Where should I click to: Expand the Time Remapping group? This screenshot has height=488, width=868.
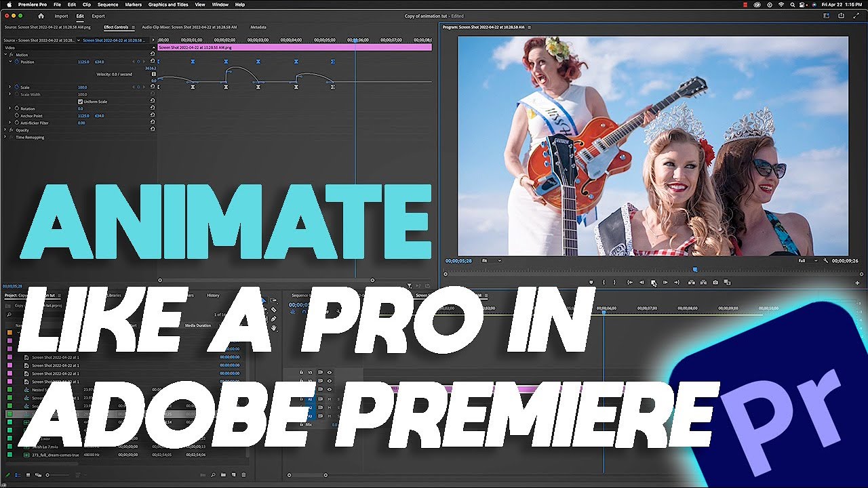tap(6, 137)
